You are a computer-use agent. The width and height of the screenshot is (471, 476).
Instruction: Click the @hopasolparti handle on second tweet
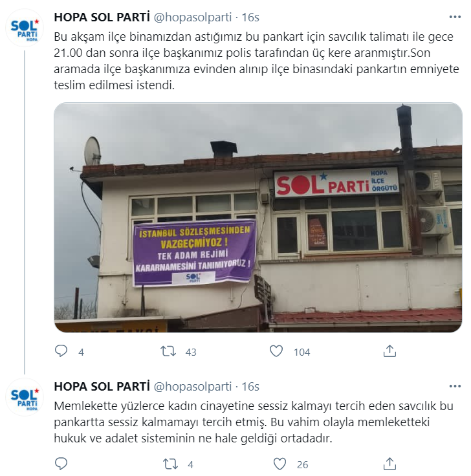coord(193,387)
